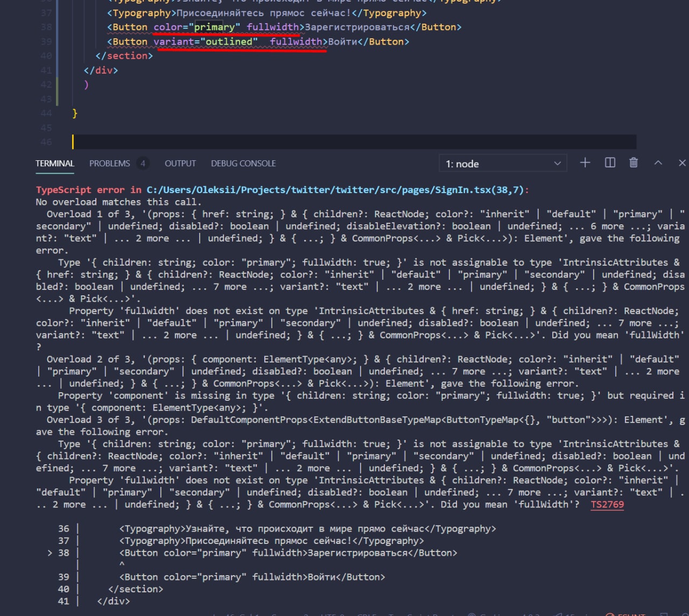Create a new terminal with the plus icon

585,162
